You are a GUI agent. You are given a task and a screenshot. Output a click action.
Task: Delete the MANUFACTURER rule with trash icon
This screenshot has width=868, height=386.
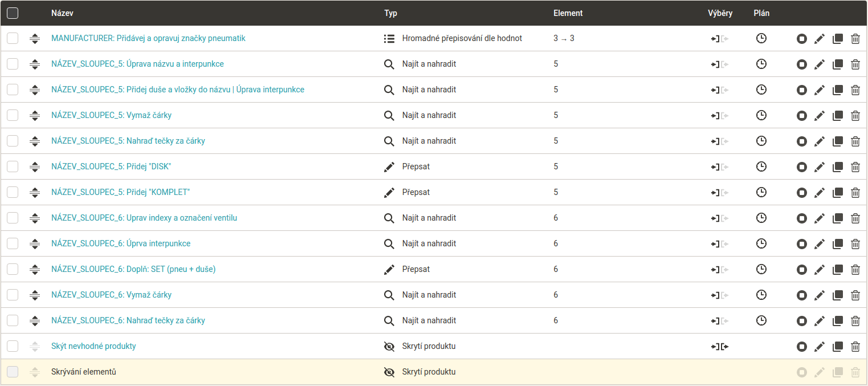pos(855,39)
